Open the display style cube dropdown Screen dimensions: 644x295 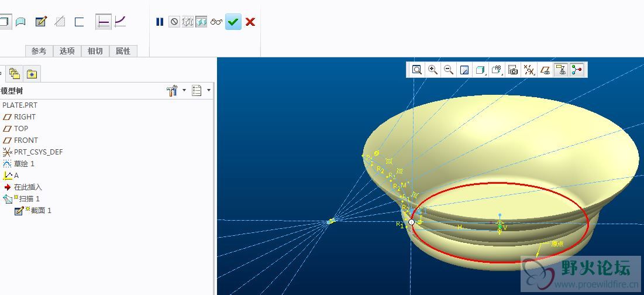click(x=481, y=70)
